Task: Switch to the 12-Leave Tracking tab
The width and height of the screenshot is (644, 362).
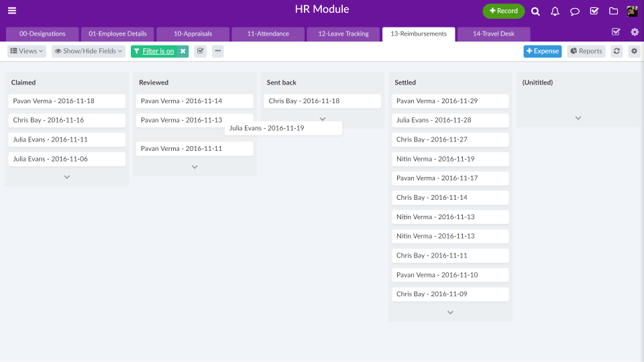Action: [343, 34]
